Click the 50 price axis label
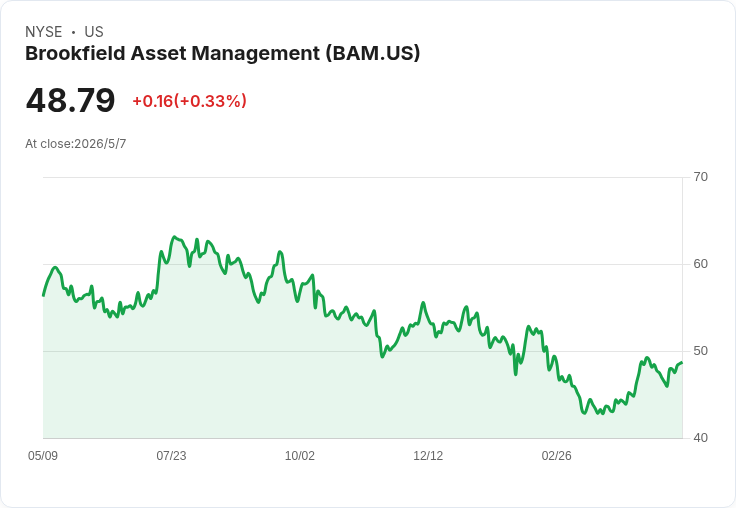This screenshot has width=736, height=508. 700,351
